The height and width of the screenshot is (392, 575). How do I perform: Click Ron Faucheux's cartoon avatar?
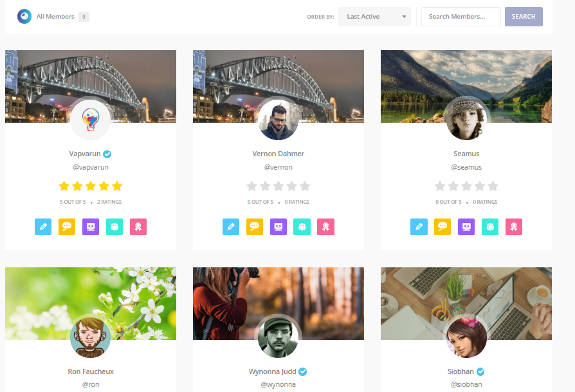[x=90, y=337]
